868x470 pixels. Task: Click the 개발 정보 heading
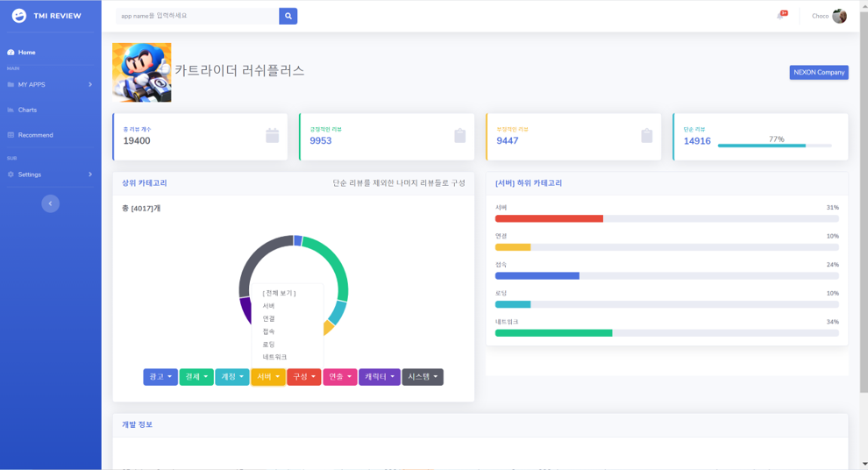point(138,424)
